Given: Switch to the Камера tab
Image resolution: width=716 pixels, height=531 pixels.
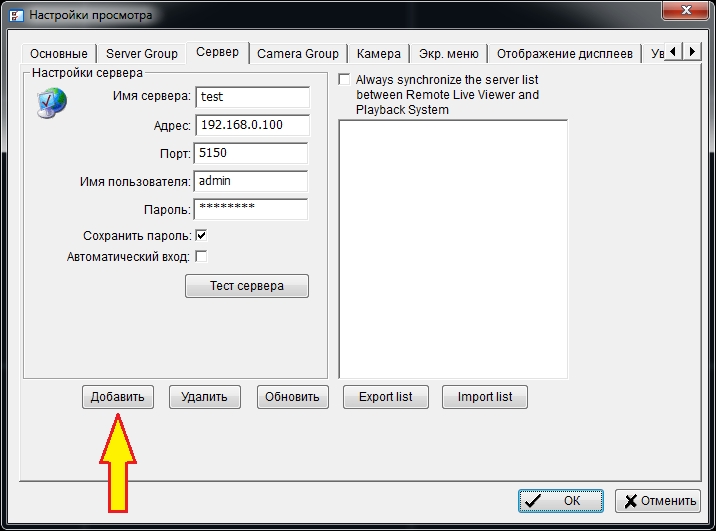Looking at the screenshot, I should [379, 53].
